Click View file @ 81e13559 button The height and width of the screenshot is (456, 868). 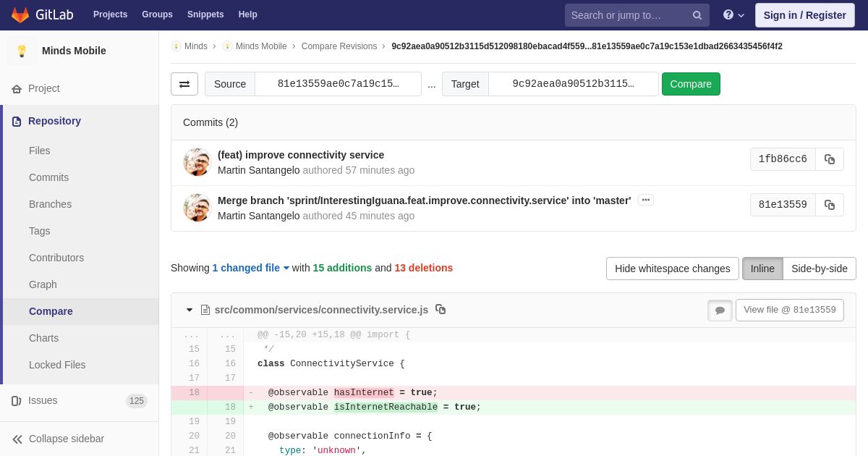point(789,310)
